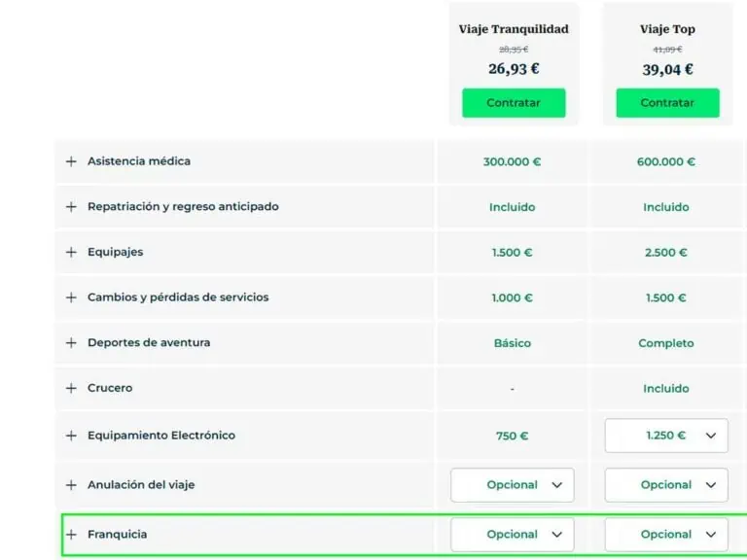Screen dimensions: 747x560
Task: Click the 300.000 € medical coverage value
Action: click(513, 162)
